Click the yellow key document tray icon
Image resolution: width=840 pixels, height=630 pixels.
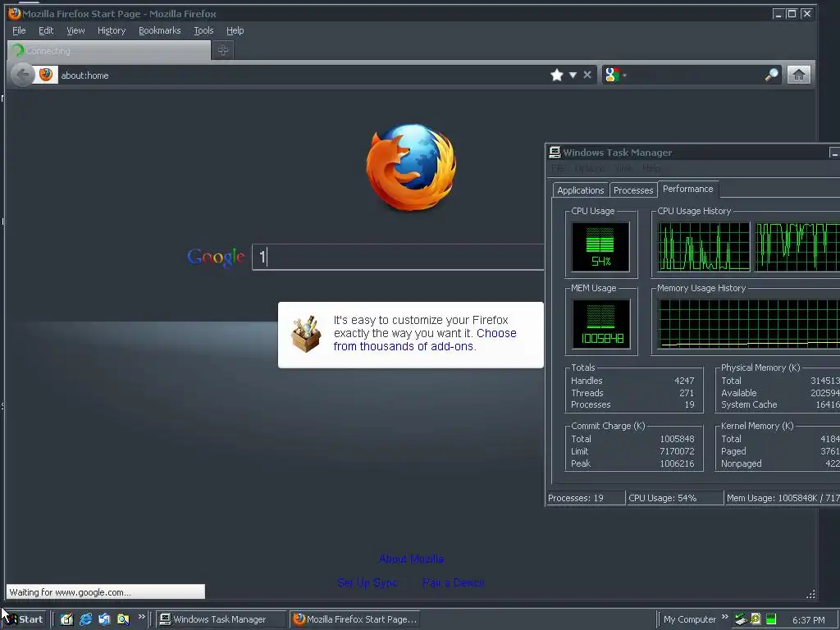click(756, 619)
